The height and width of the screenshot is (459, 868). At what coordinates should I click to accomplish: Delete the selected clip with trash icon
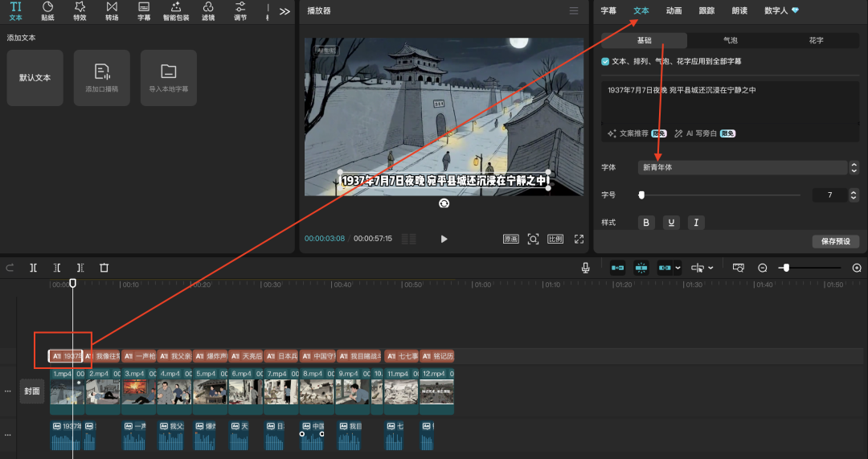[x=104, y=268]
